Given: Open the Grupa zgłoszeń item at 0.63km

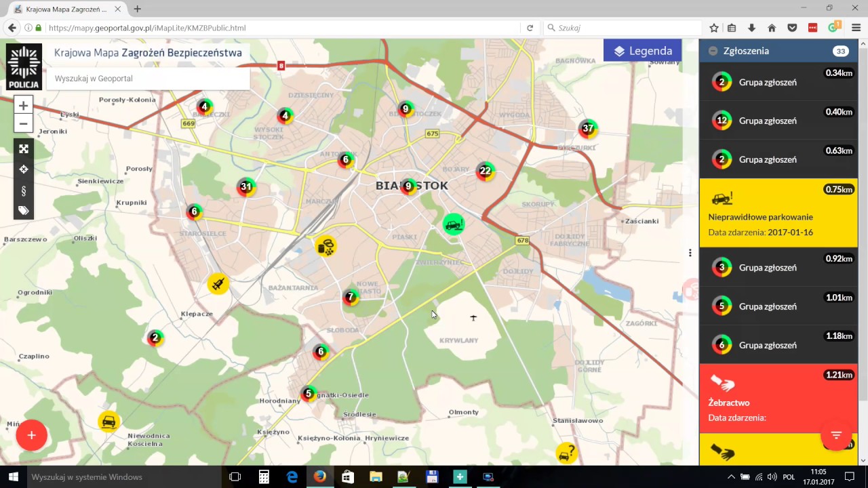Looking at the screenshot, I should pyautogui.click(x=778, y=159).
